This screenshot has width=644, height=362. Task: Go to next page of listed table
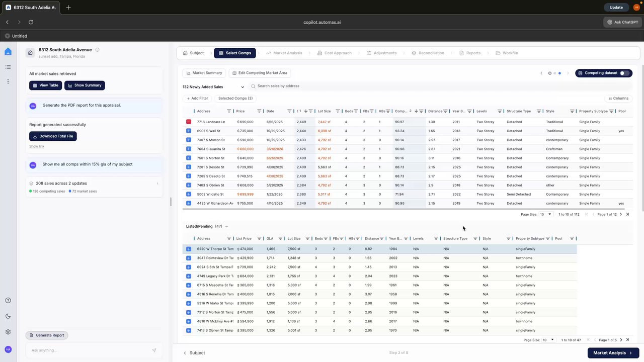[x=621, y=340]
